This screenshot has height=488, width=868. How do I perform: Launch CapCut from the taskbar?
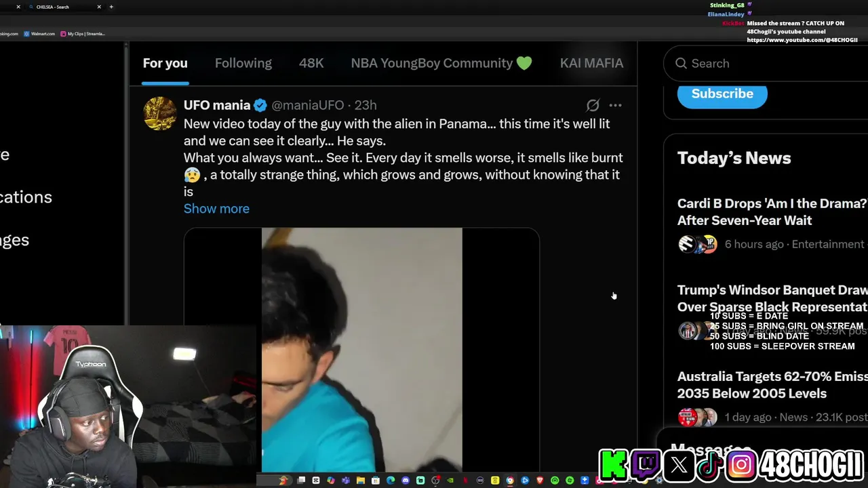[x=316, y=481]
